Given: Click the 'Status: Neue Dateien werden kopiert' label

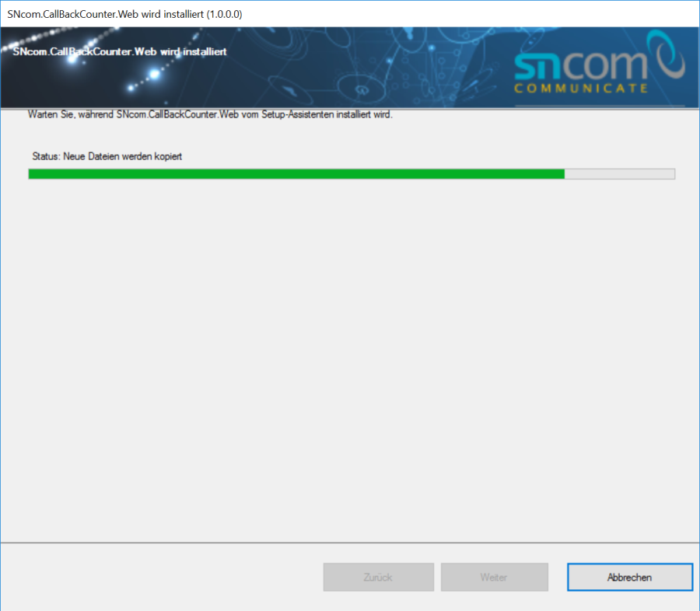Looking at the screenshot, I should click(x=107, y=157).
